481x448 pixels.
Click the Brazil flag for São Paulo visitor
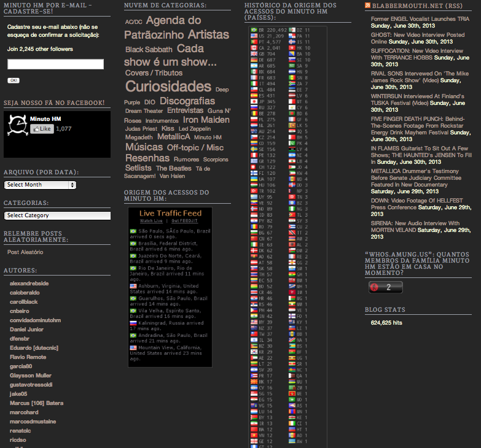pos(133,231)
